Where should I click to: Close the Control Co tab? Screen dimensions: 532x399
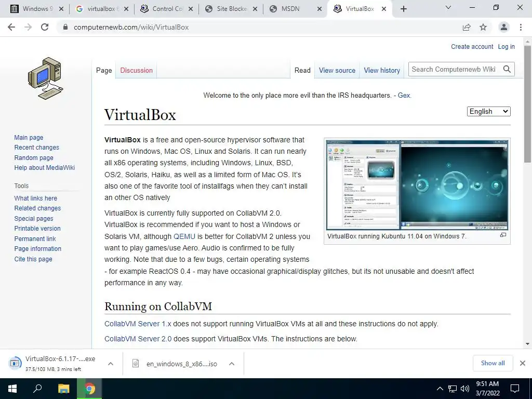point(191,9)
